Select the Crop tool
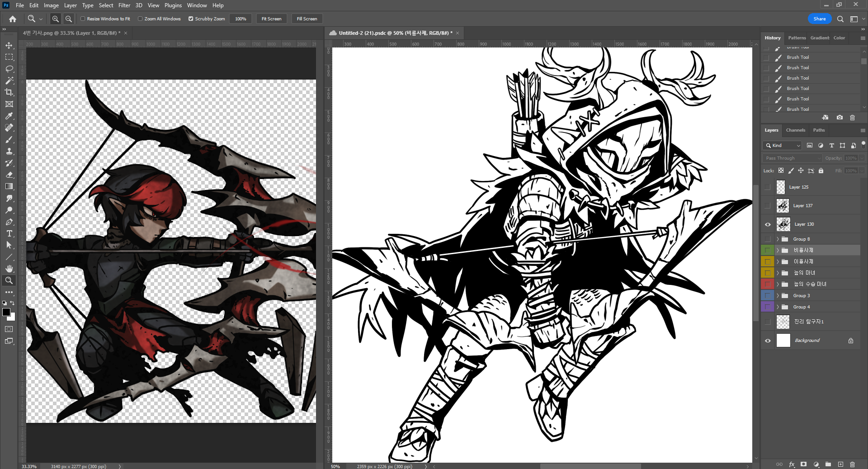Screen dimensions: 868x469 click(9, 92)
